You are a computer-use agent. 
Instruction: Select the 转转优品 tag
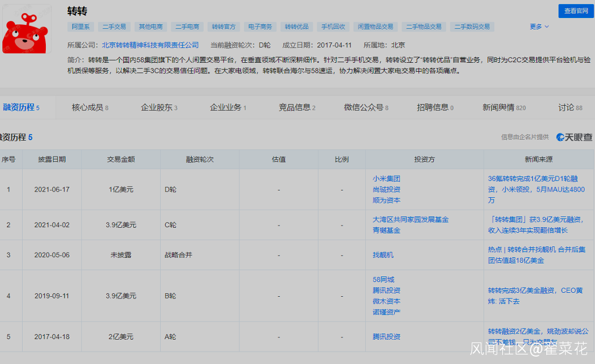[296, 27]
